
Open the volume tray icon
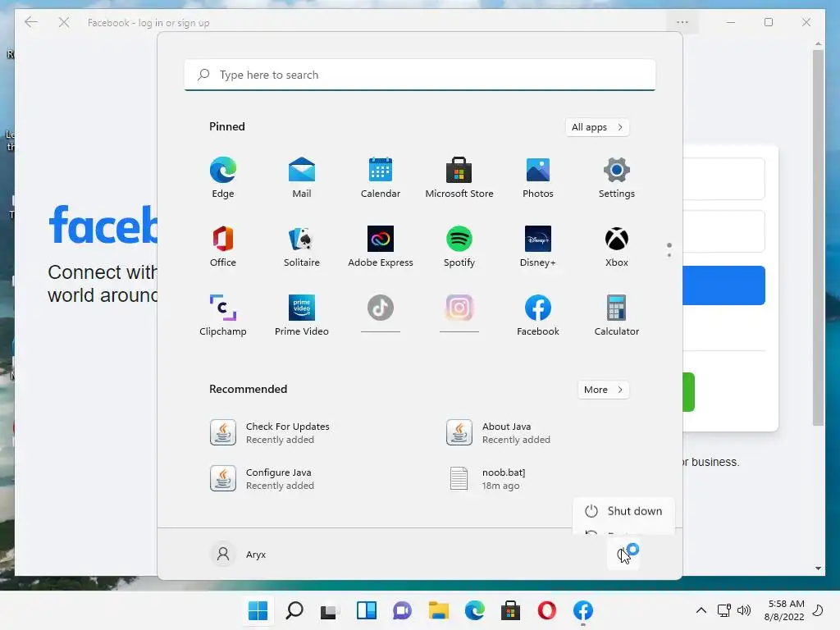click(x=744, y=610)
